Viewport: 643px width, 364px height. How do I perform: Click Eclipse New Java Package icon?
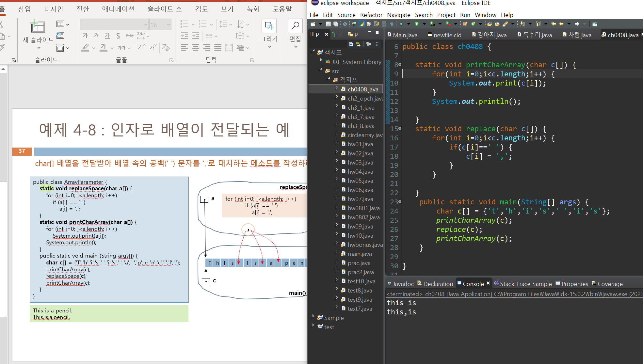point(465,24)
